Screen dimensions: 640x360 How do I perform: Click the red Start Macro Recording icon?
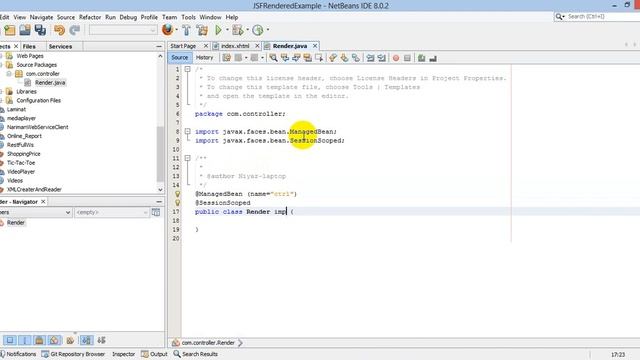396,58
